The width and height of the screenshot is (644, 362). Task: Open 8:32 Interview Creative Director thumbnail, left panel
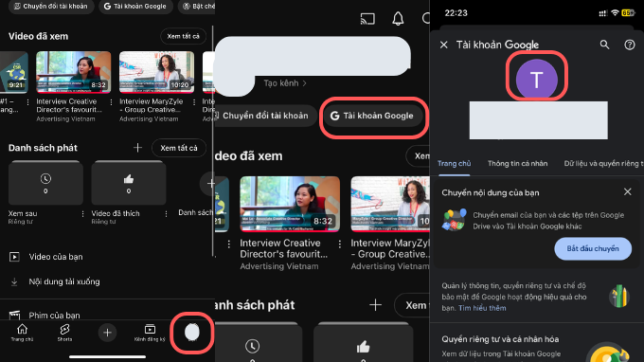point(74,72)
